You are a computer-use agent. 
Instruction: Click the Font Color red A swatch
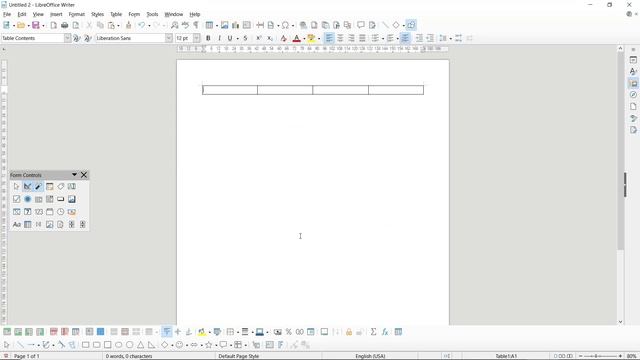tap(297, 38)
